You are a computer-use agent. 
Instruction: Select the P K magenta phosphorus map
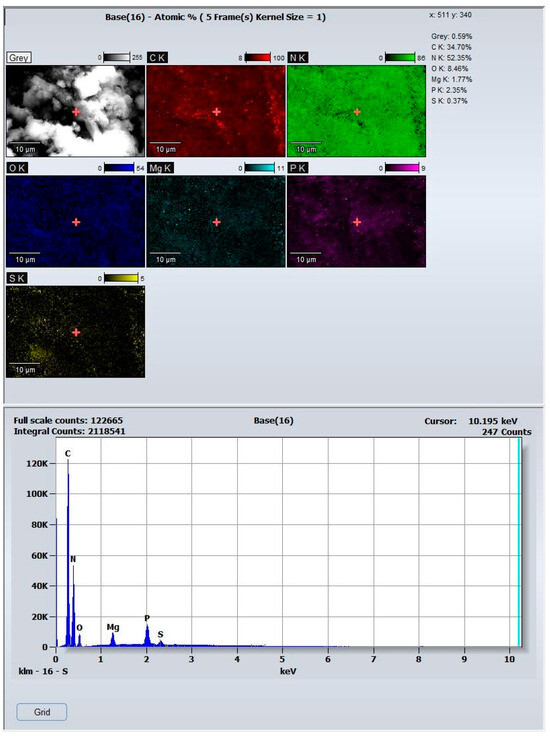coord(356,221)
